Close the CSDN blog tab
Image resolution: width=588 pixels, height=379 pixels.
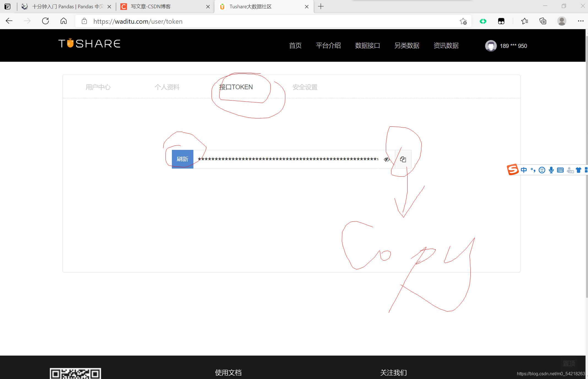[x=208, y=7]
